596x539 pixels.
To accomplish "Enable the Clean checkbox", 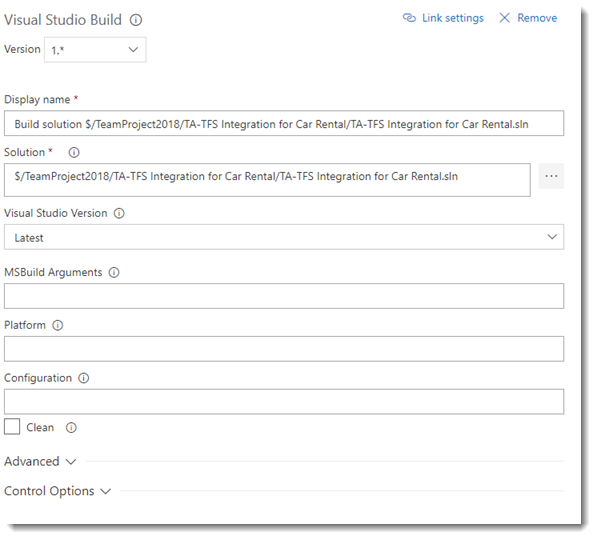I will [12, 426].
